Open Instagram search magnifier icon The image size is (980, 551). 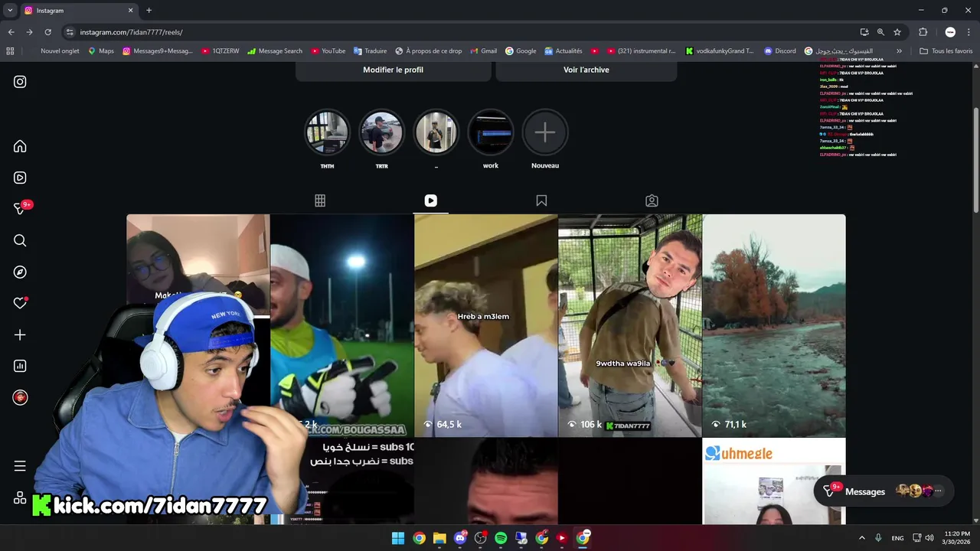point(20,240)
